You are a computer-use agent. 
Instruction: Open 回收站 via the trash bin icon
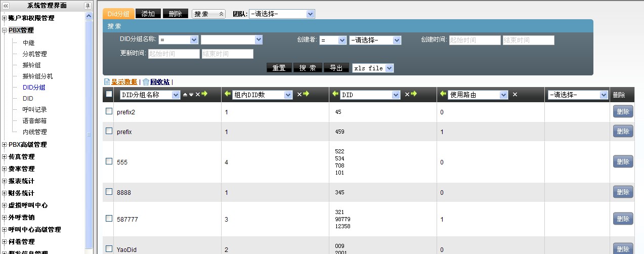146,82
